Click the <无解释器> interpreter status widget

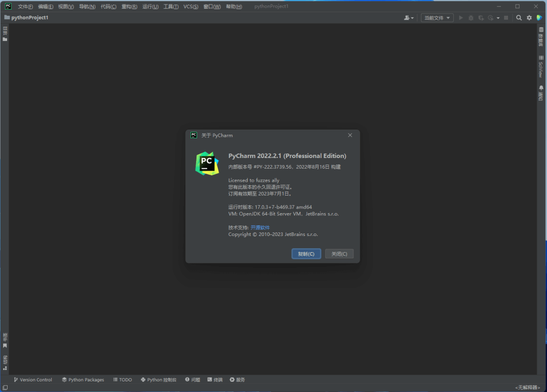coord(527,387)
